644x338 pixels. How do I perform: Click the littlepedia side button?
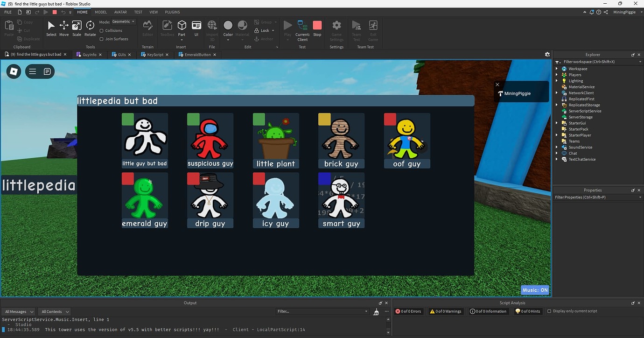38,185
